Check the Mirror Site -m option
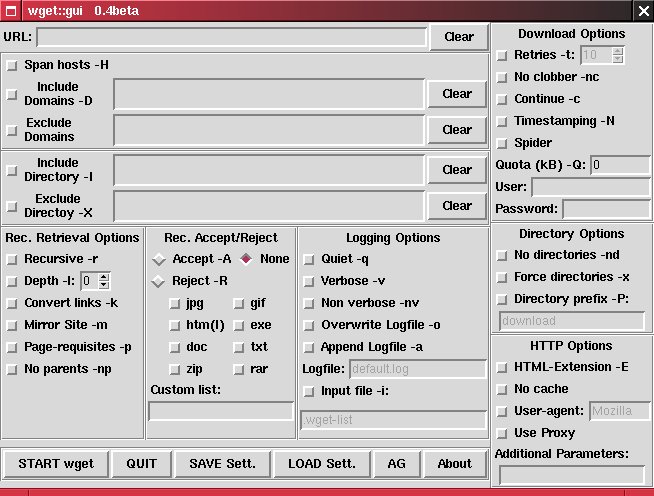654x496 pixels. coord(12,325)
